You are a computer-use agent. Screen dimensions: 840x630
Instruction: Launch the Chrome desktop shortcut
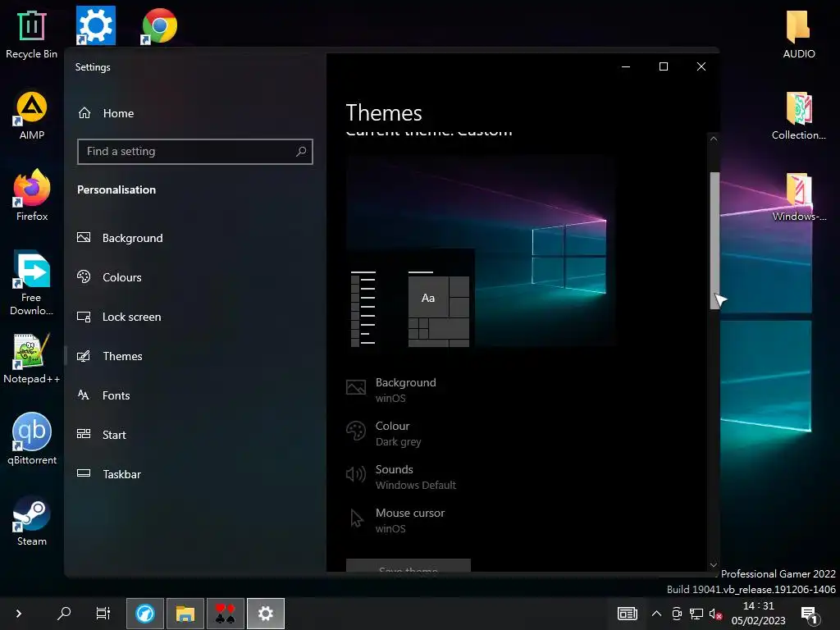(159, 25)
